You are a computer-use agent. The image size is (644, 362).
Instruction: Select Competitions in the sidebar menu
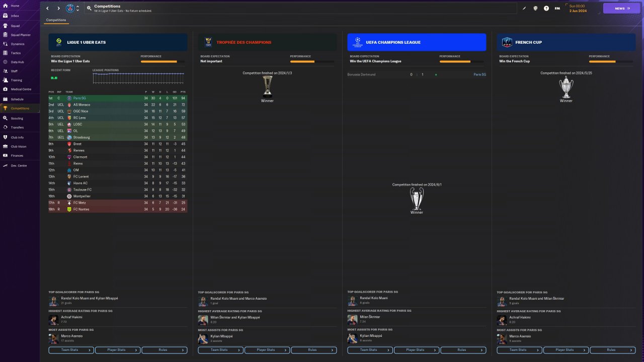20,109
